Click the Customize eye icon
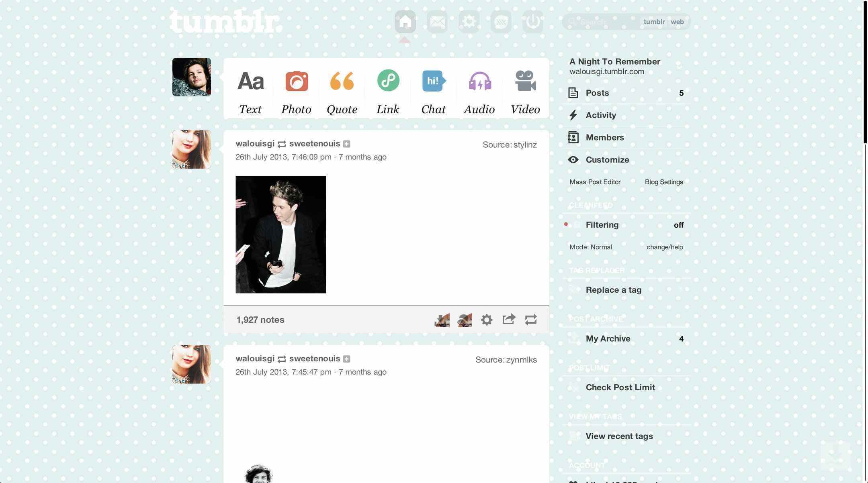The width and height of the screenshot is (868, 483). 573,160
